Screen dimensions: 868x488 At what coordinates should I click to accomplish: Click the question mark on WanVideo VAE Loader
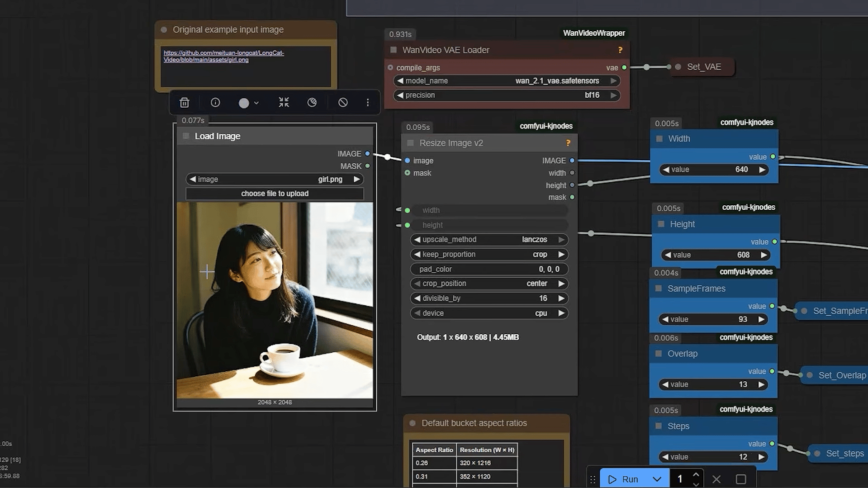(x=620, y=50)
